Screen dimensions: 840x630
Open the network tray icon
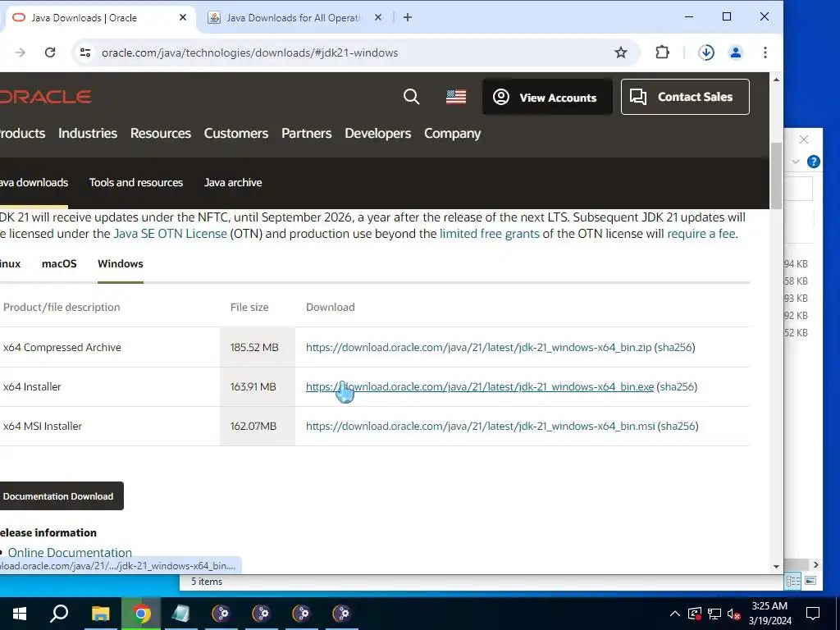pos(714,614)
